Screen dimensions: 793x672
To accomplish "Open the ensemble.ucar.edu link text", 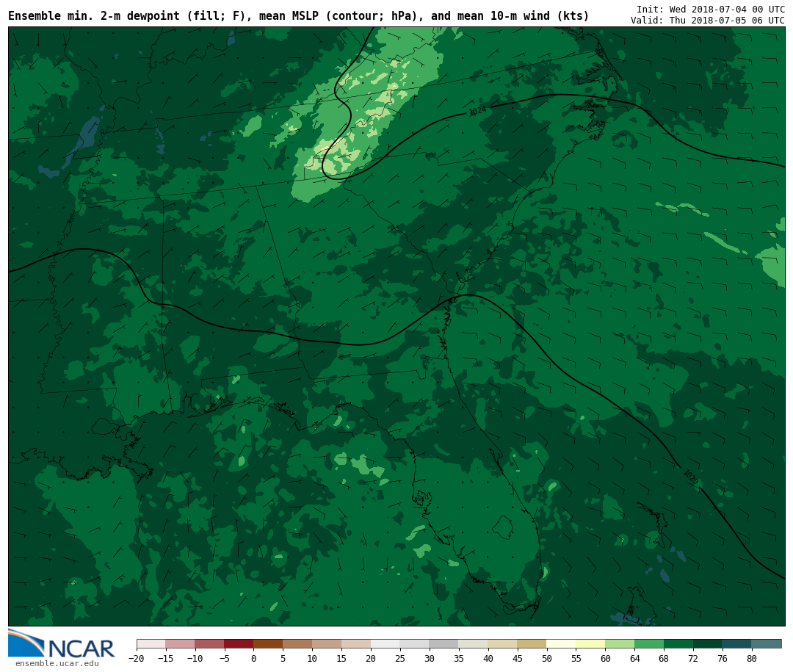I will 57,664.
